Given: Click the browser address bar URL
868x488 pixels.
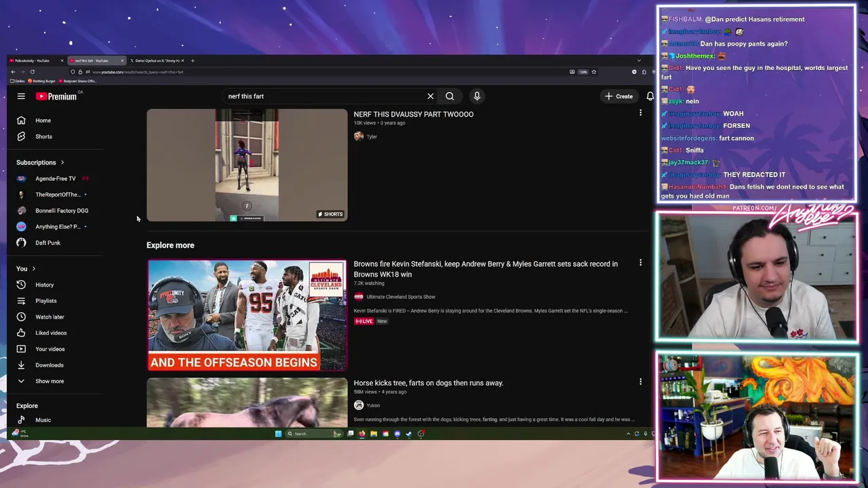Looking at the screenshot, I should coord(138,72).
